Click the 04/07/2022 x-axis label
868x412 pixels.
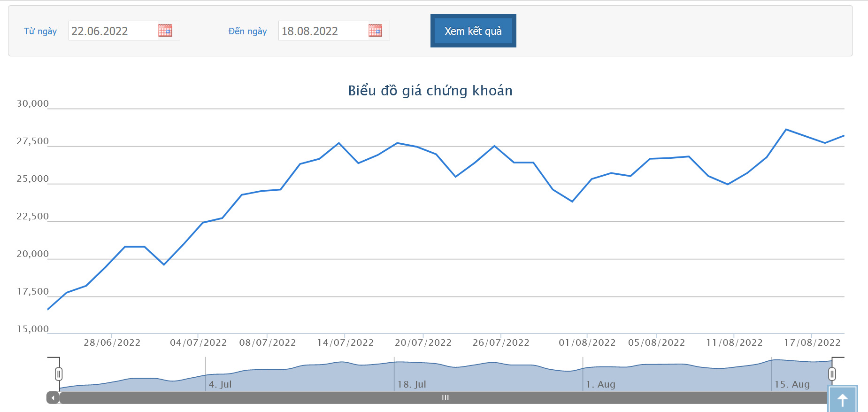198,342
